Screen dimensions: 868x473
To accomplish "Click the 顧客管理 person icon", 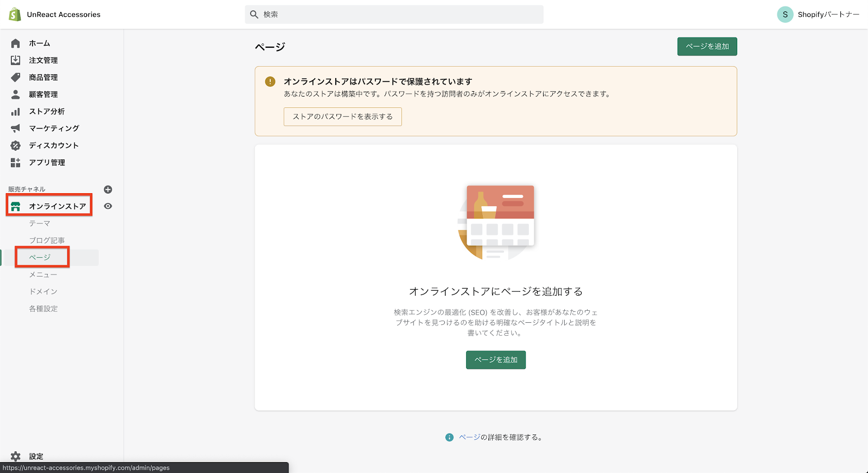I will 16,94.
